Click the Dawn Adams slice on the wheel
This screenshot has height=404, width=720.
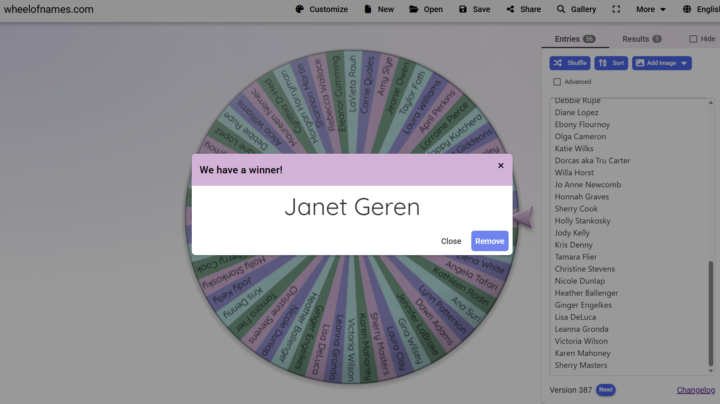point(434,322)
